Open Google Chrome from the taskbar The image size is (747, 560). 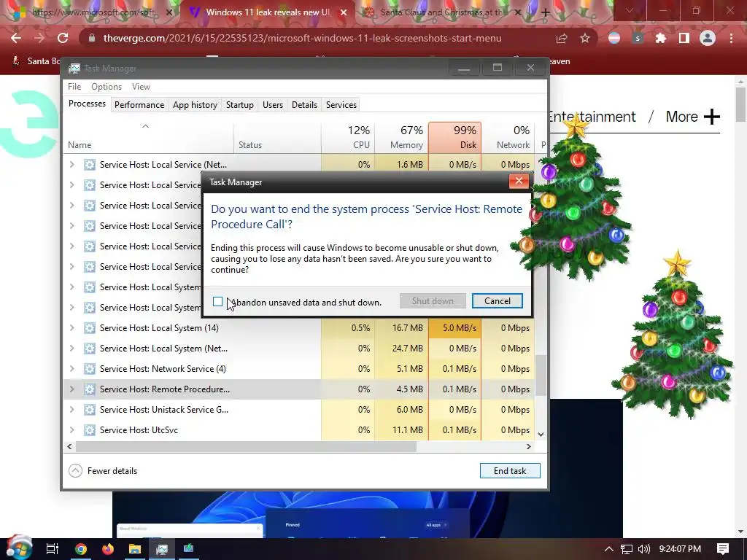81,549
